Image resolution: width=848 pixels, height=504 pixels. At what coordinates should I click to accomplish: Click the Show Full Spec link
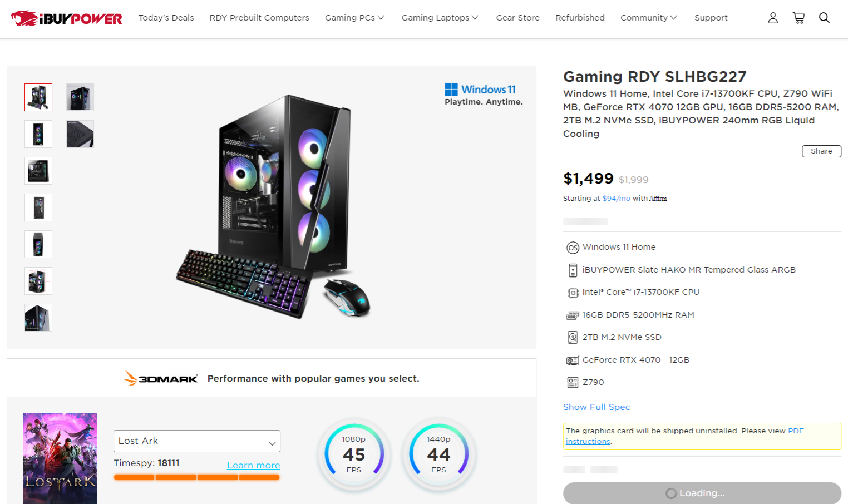pyautogui.click(x=596, y=407)
